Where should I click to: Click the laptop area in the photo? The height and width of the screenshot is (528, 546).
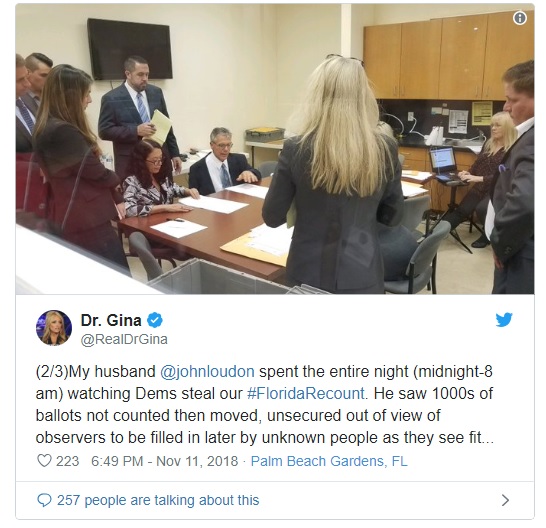coord(444,165)
